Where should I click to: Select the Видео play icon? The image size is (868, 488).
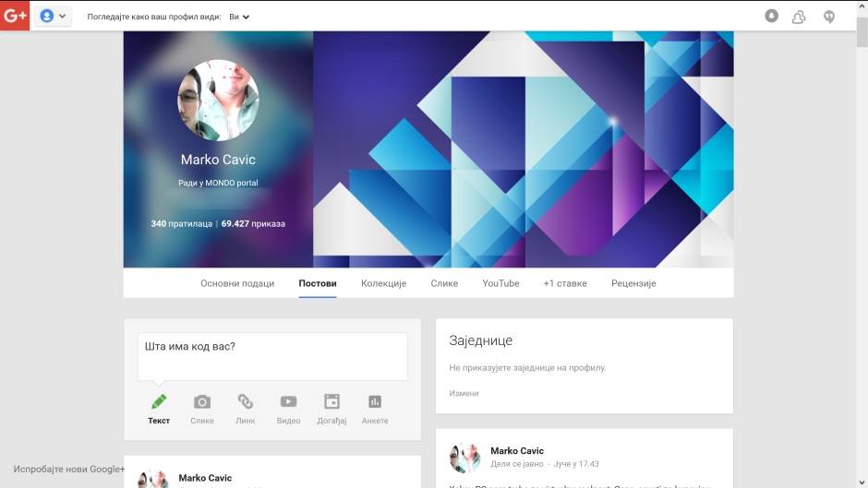288,402
